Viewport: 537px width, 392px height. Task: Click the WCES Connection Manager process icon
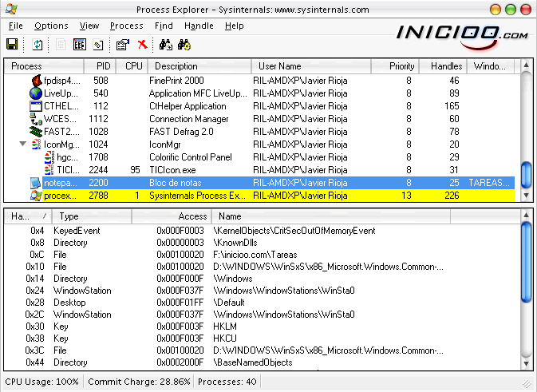coord(36,119)
